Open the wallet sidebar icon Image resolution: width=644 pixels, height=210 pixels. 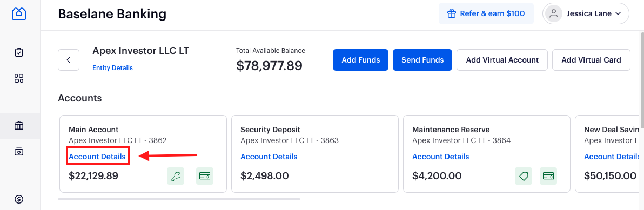[x=19, y=152]
